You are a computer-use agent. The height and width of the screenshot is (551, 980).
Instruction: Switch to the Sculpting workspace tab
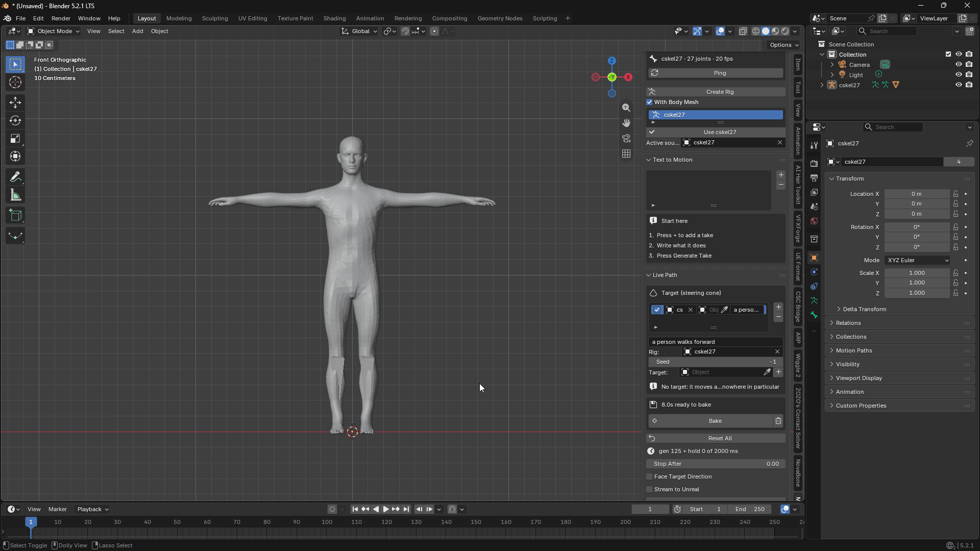pos(215,18)
